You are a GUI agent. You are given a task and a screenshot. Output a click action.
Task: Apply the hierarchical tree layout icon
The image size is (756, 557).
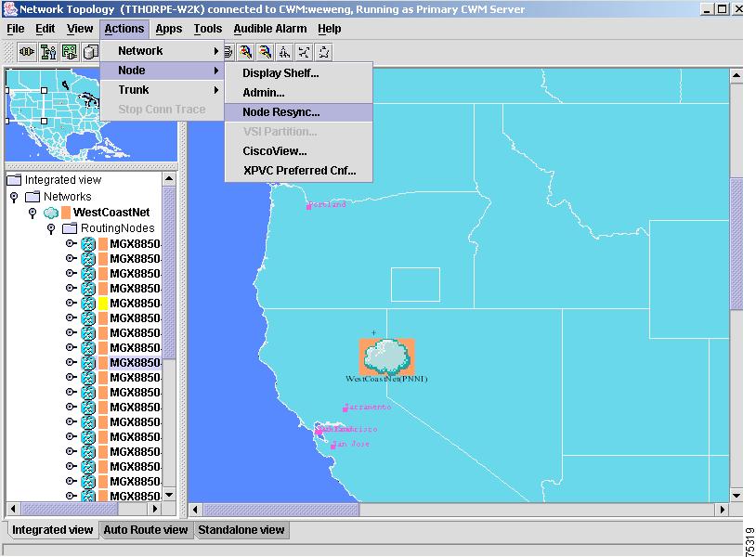284,52
